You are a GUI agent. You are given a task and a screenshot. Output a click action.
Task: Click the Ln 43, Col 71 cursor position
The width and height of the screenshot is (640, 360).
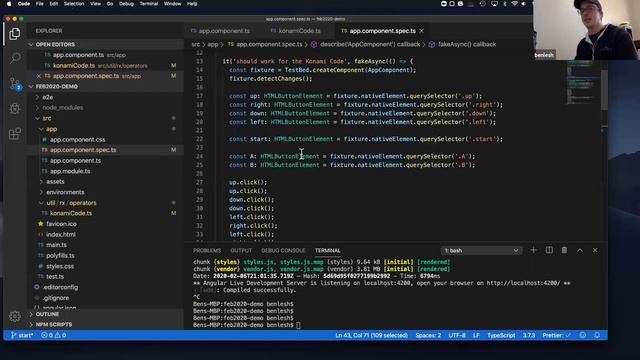click(x=371, y=335)
